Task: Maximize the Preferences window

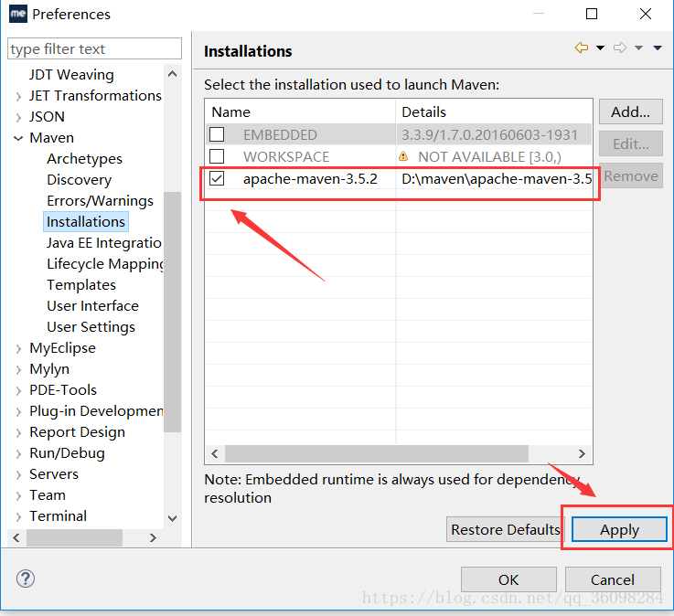Action: (592, 14)
